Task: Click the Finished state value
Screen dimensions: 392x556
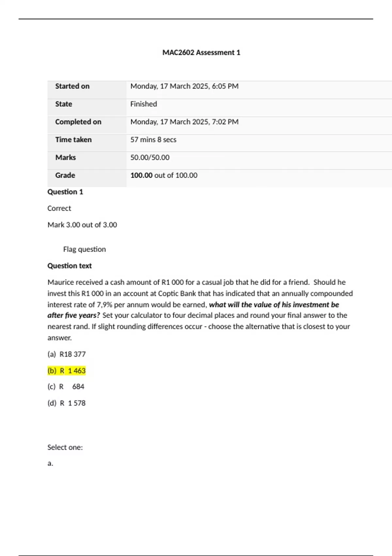Action: [143, 104]
